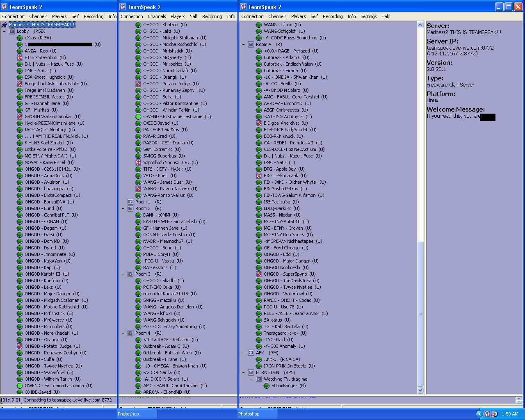Click the Connecting to teamspeak.eve-live.com status message
525x420 pixels.
pos(56,400)
